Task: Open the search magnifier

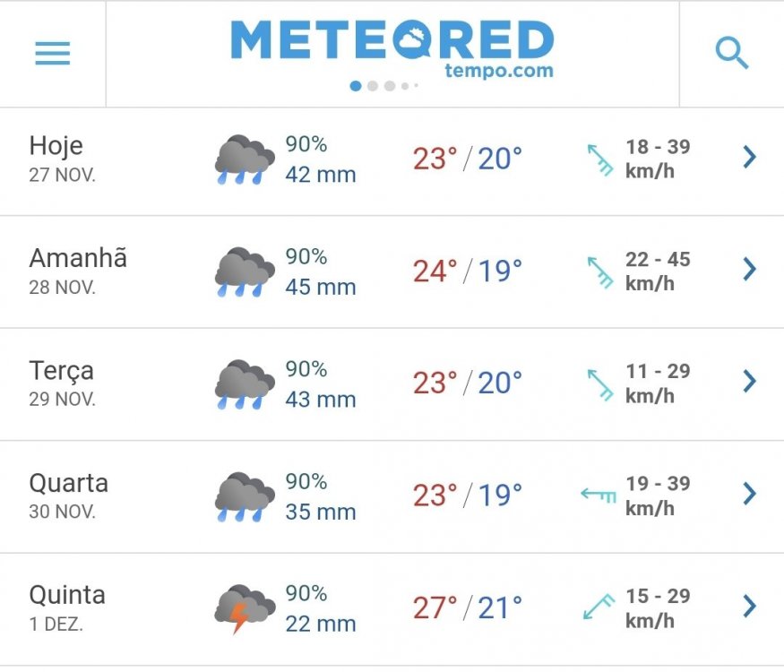Action: point(731,53)
